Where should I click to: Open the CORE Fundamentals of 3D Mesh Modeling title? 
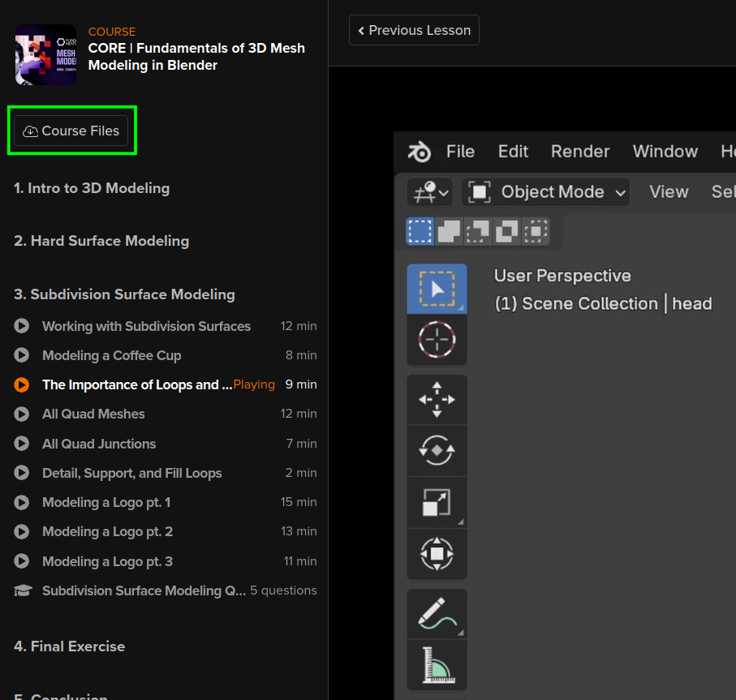pos(196,56)
